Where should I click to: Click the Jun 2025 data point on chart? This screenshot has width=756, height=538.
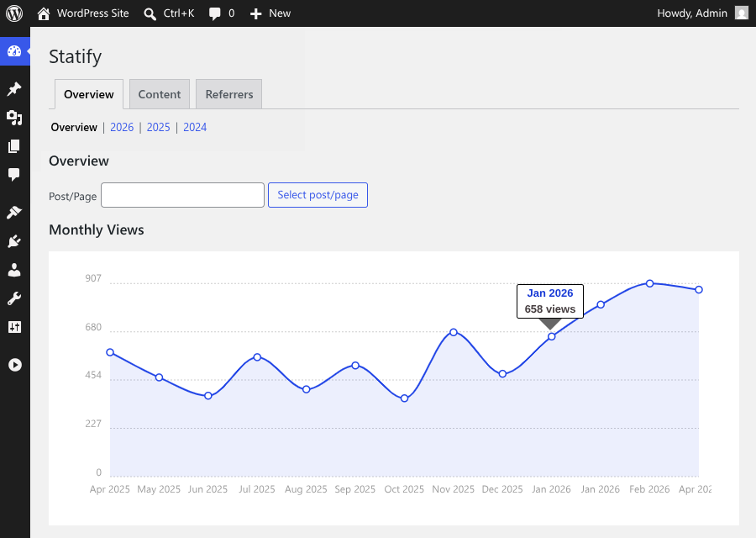pos(208,396)
